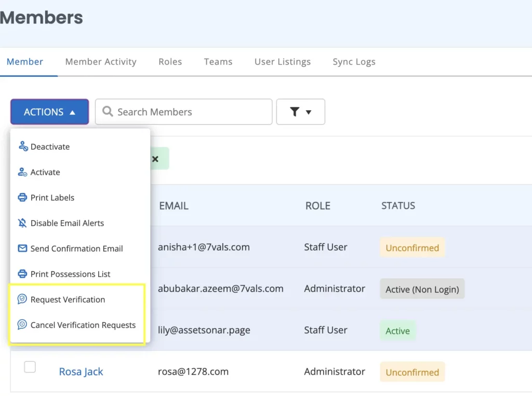Open the Roles tab
The image size is (532, 396).
click(x=170, y=62)
